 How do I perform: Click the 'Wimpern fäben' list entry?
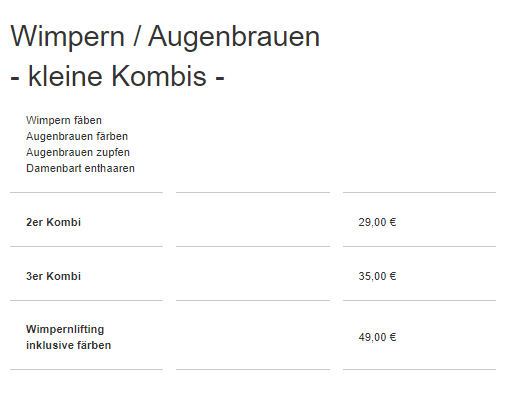point(64,120)
